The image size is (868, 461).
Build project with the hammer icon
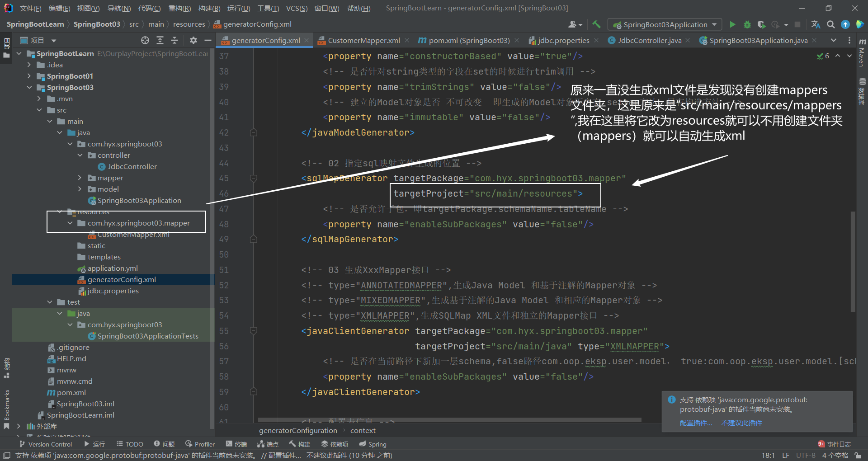pyautogui.click(x=596, y=24)
